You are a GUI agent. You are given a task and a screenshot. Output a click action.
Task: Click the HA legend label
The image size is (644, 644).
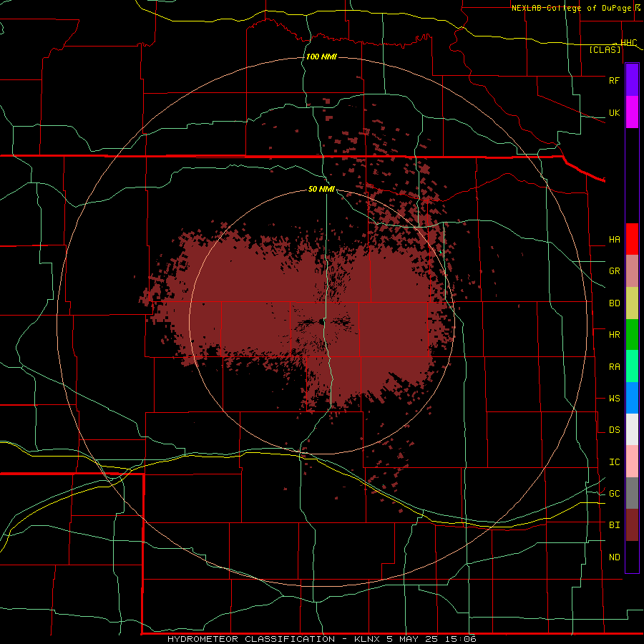[x=614, y=239]
